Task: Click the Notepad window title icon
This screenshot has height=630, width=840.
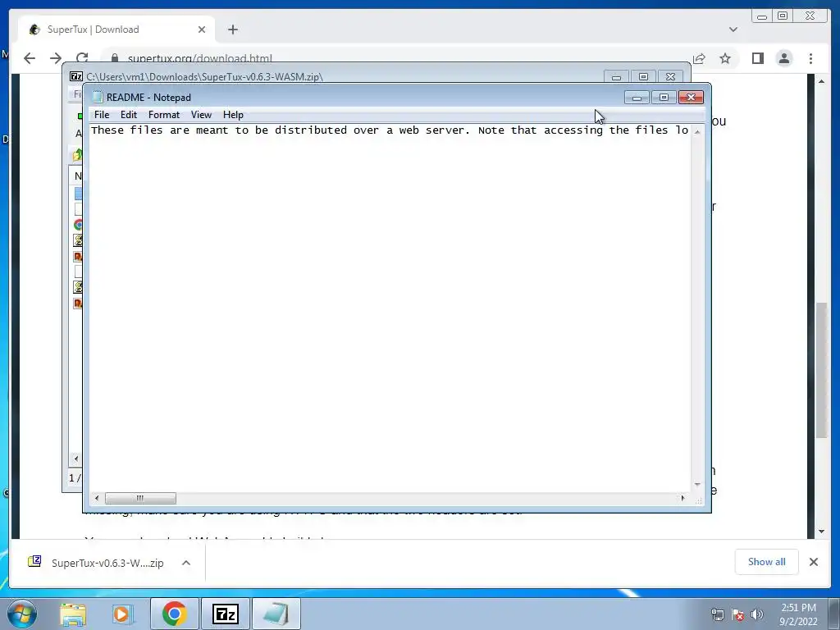Action: point(97,97)
